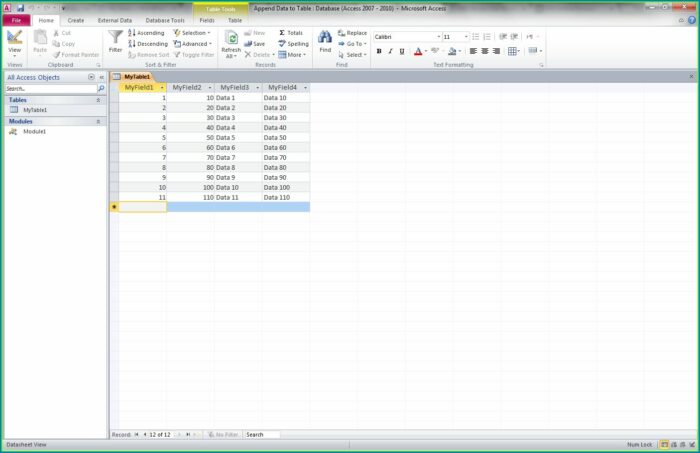Save the current record

click(x=255, y=44)
